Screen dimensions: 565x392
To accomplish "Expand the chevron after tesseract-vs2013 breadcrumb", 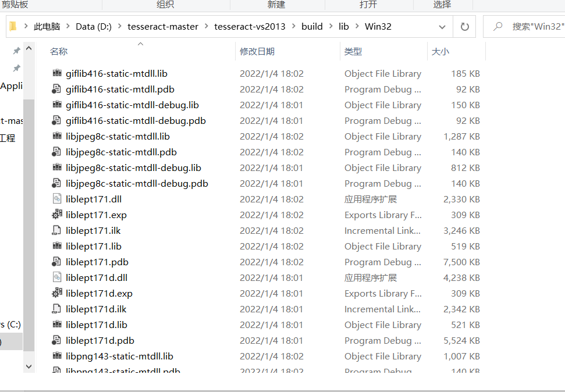I will [x=294, y=26].
